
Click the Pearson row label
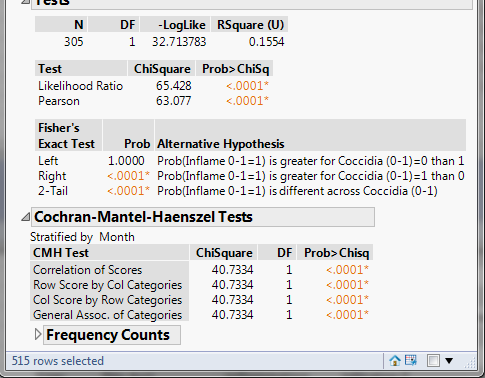coord(59,101)
